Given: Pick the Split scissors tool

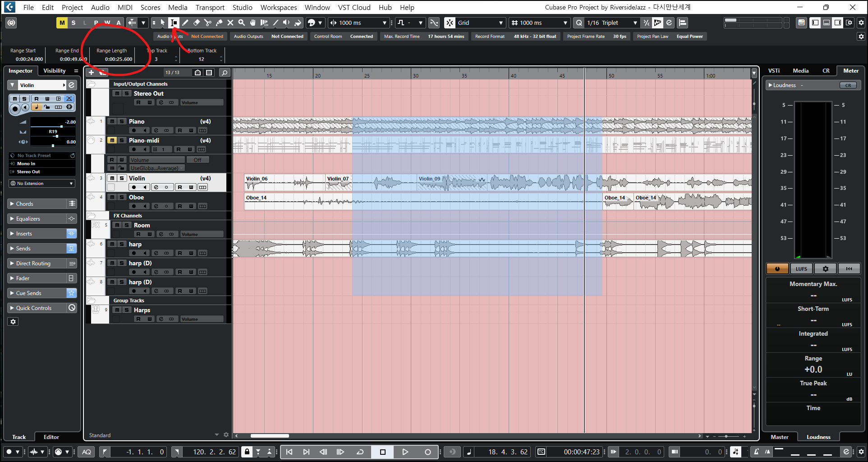Looking at the screenshot, I should click(x=208, y=23).
